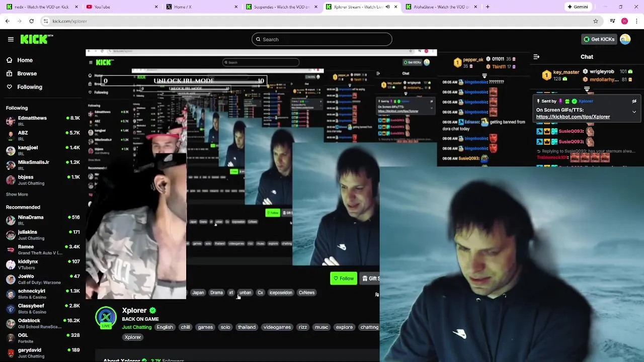Click Xplorer name in pinned message
Image resolution: width=644 pixels, height=362 pixels.
tap(586, 101)
